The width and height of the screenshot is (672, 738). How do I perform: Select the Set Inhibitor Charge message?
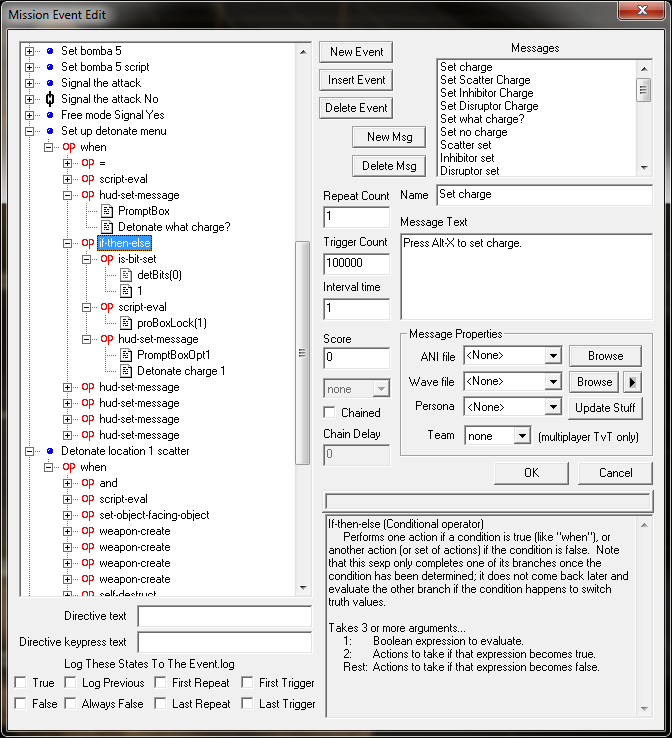(x=487, y=93)
